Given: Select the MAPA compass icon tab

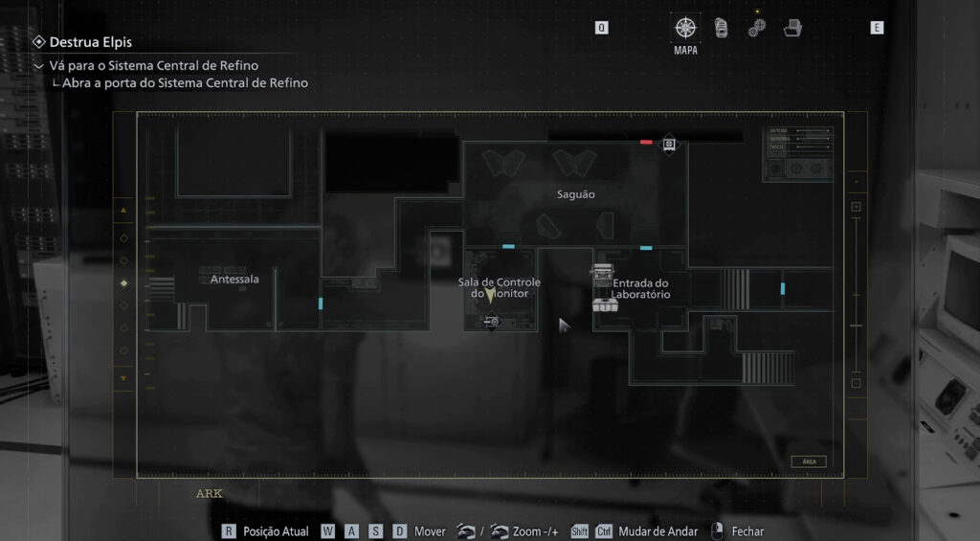Looking at the screenshot, I should click(x=685, y=28).
